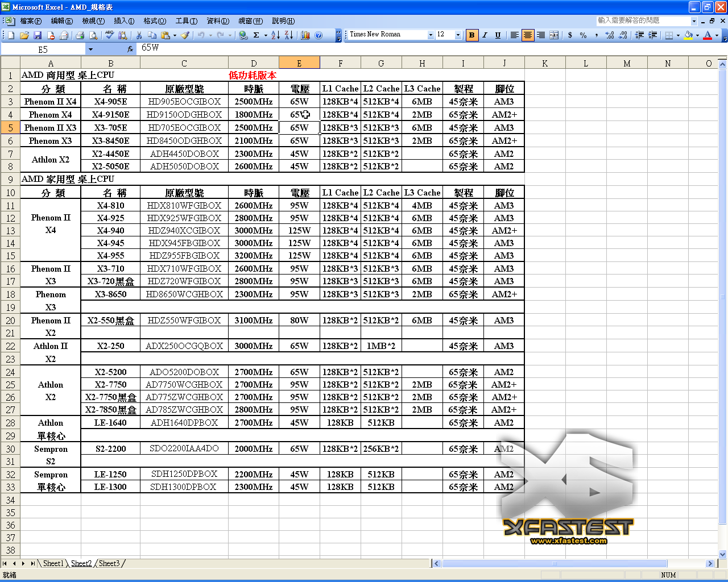Select the red 低功耗版本 cell
Screen dimensions: 728x582
253,75
